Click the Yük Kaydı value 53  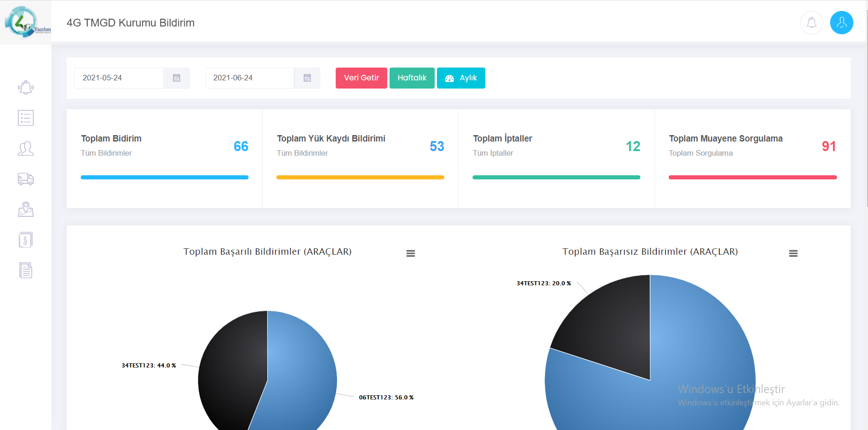pos(437,146)
